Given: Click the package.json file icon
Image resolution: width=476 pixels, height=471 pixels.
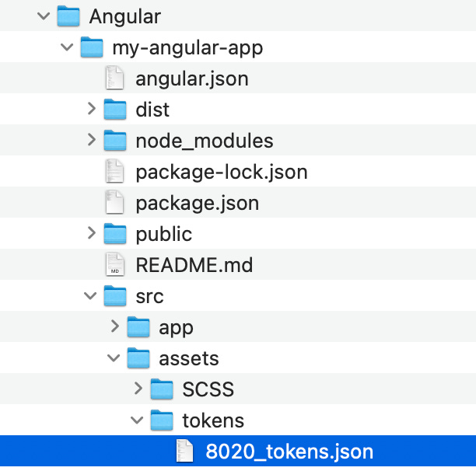Looking at the screenshot, I should tap(114, 202).
